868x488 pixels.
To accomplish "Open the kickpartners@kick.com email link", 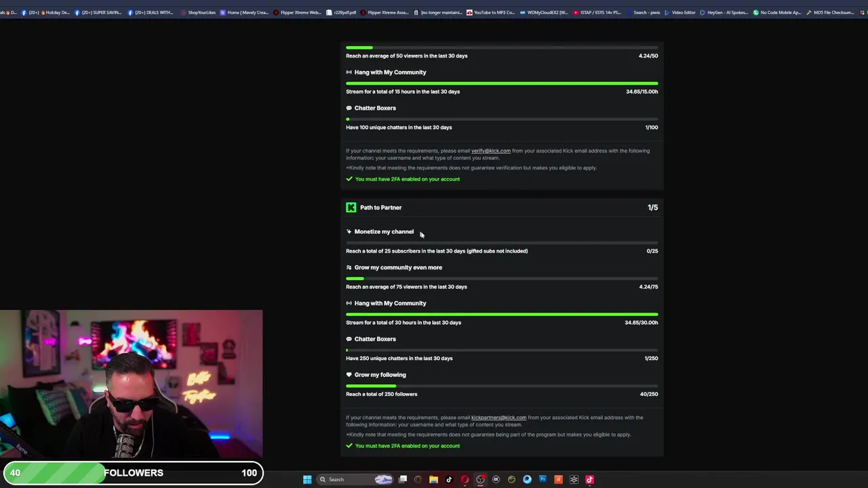I will pyautogui.click(x=498, y=418).
